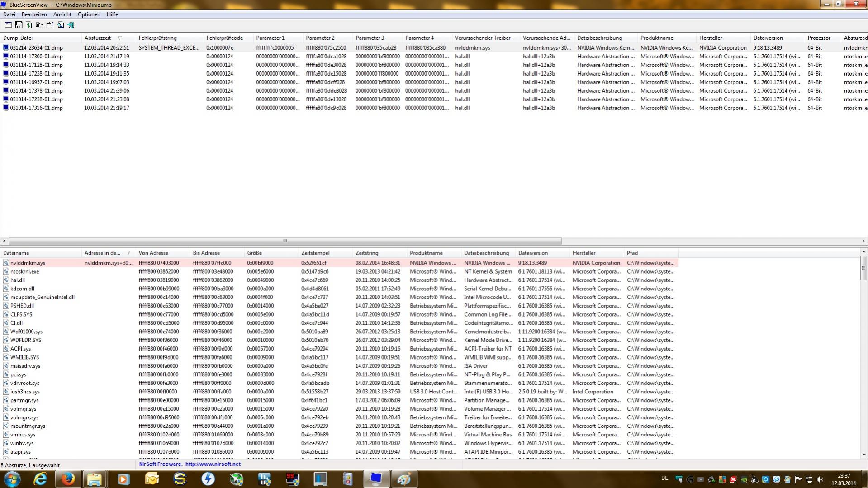Open Outlook envelope taskbar icon
The width and height of the screenshot is (868, 488).
(x=152, y=479)
